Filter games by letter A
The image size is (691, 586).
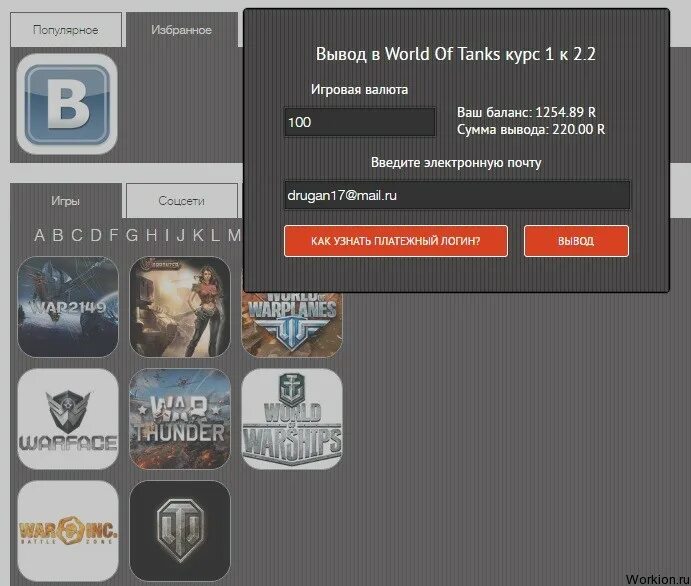(39, 235)
